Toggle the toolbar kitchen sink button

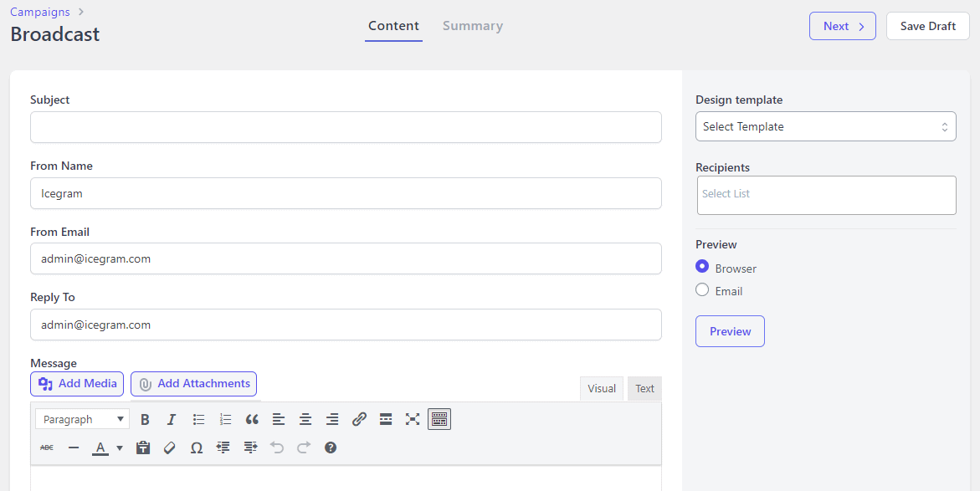(x=439, y=420)
